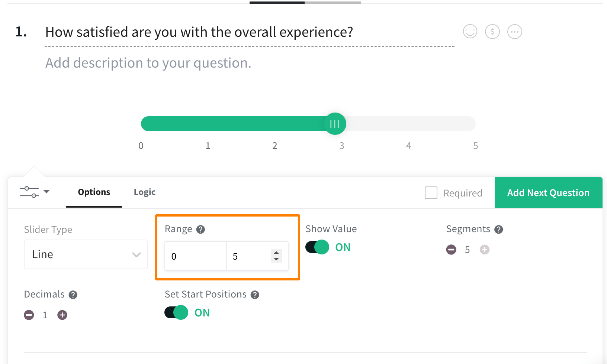Click the green slider handle

click(x=334, y=123)
